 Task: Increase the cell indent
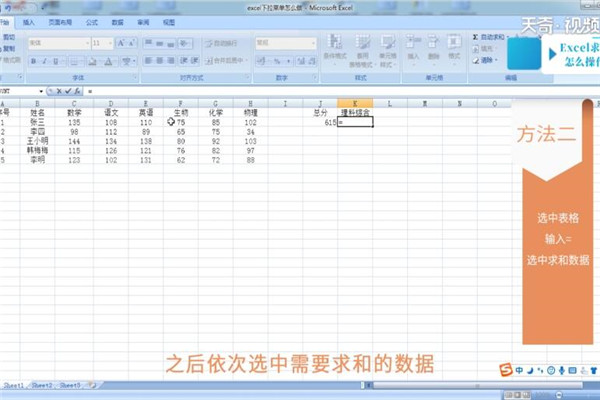coord(194,60)
